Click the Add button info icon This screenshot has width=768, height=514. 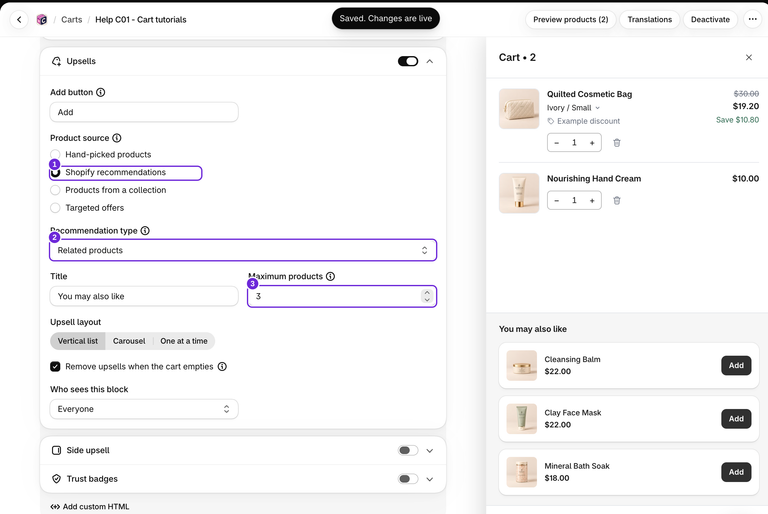point(100,92)
